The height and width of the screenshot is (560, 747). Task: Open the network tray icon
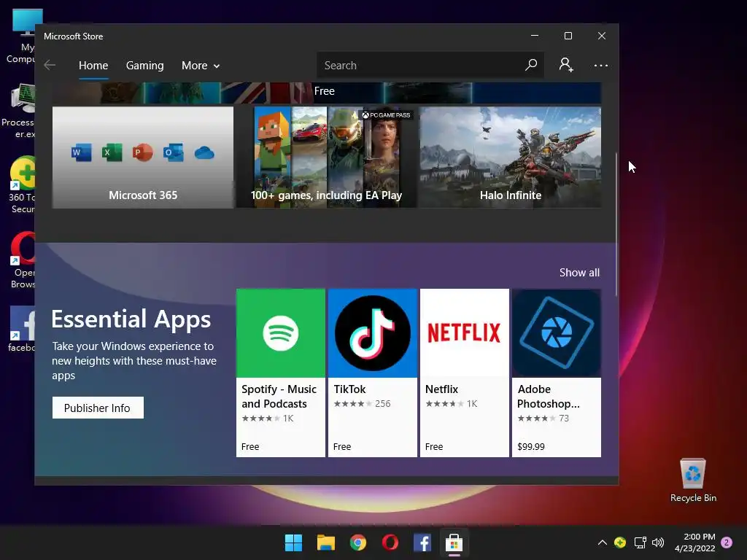(640, 542)
